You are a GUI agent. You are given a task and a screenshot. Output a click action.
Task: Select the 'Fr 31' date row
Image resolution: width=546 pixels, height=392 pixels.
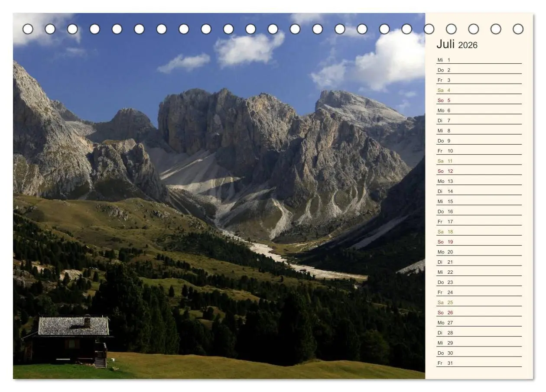(479, 363)
